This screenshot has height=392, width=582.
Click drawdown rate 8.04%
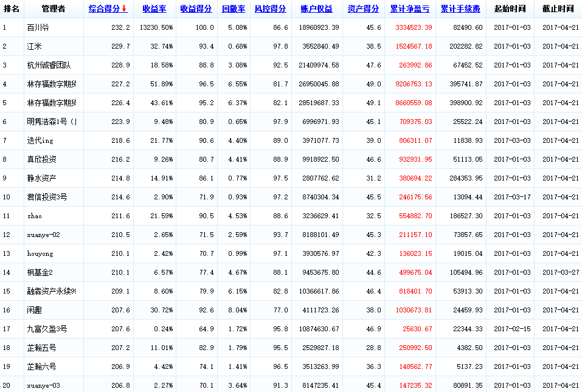238,310
